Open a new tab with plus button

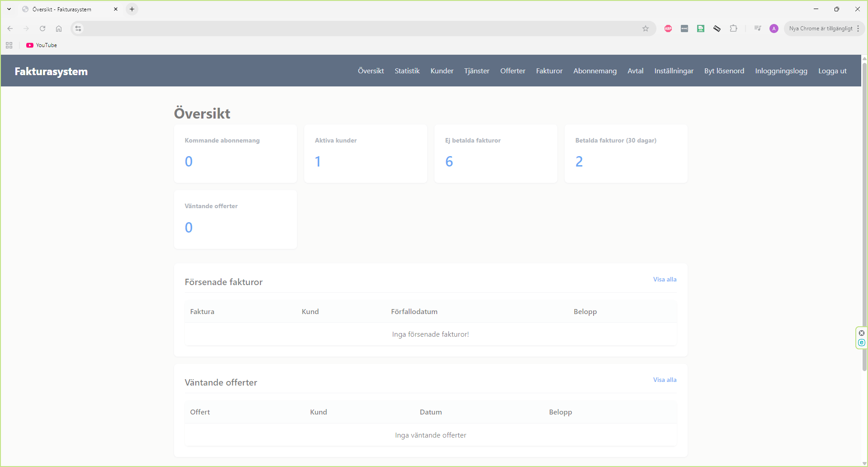132,9
